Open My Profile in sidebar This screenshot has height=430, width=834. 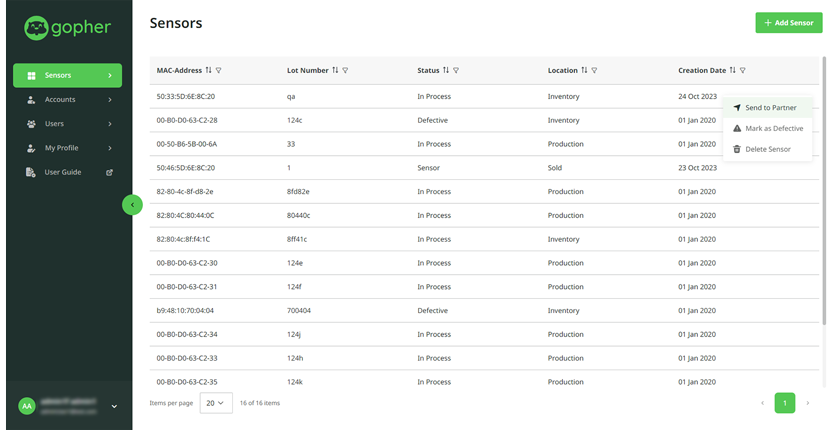pos(68,148)
